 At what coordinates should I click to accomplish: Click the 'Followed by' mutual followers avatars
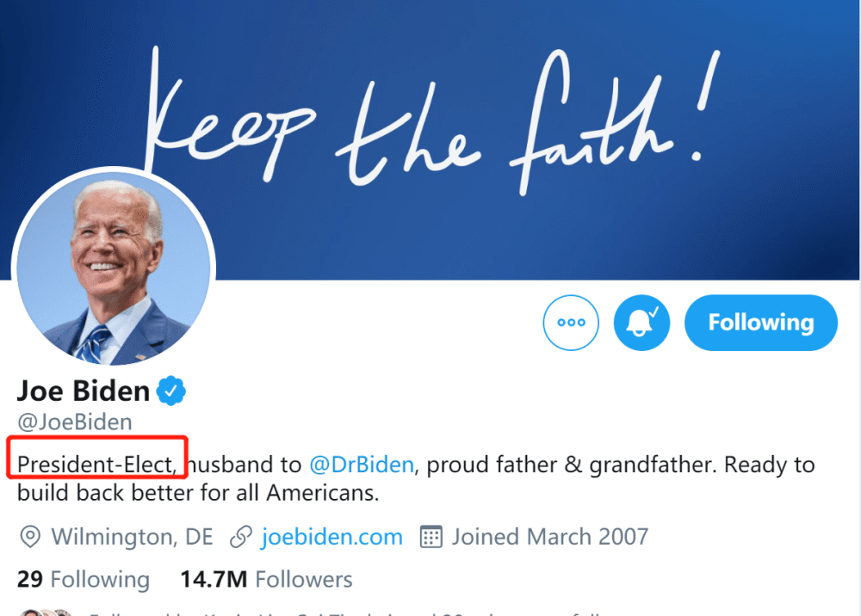[x=47, y=612]
